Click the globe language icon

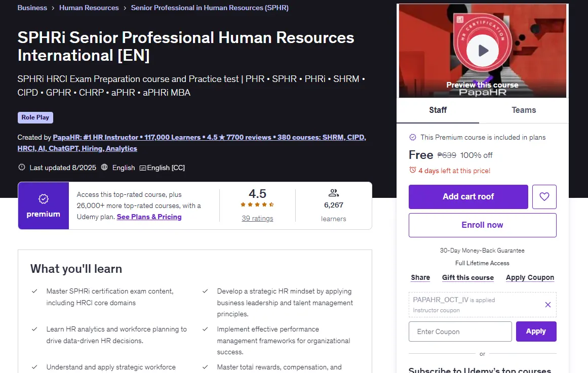(x=104, y=167)
